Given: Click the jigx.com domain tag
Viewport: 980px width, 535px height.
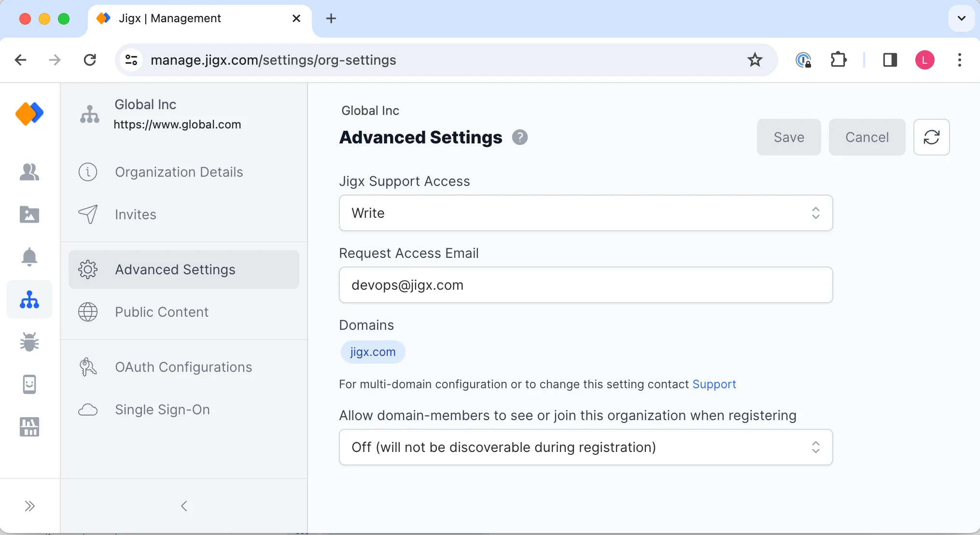Looking at the screenshot, I should click(373, 351).
